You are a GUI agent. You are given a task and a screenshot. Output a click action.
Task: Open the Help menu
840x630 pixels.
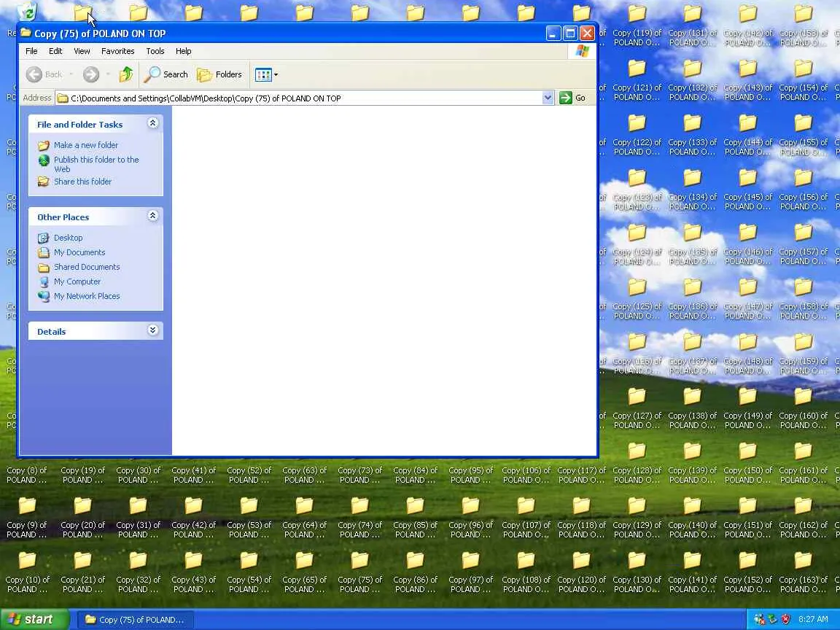[x=183, y=51]
